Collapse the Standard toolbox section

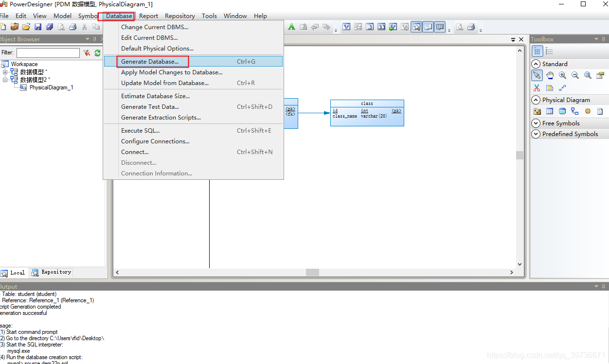[536, 64]
